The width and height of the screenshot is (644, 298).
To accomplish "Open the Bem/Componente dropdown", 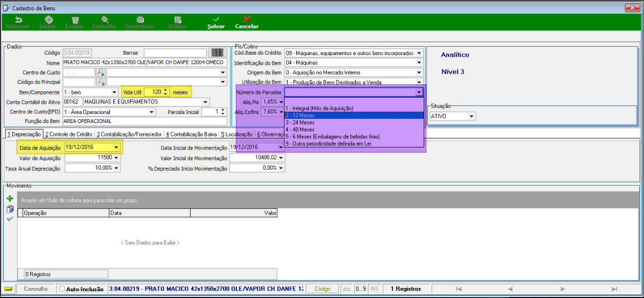I will (115, 92).
